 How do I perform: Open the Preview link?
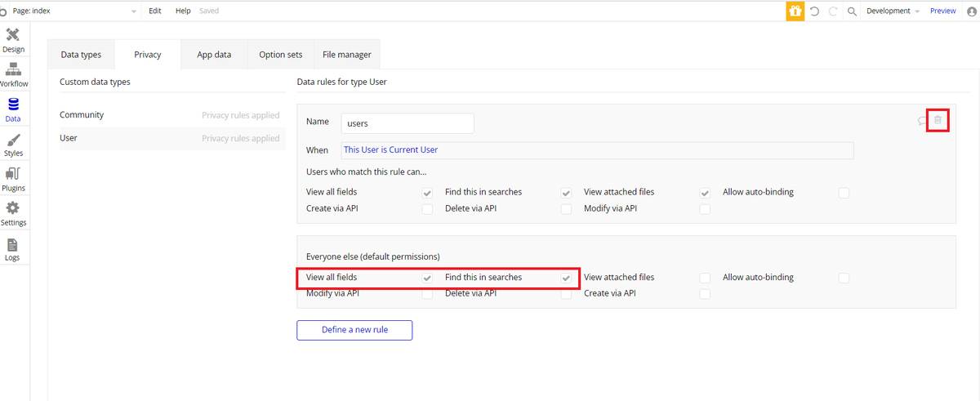tap(942, 11)
